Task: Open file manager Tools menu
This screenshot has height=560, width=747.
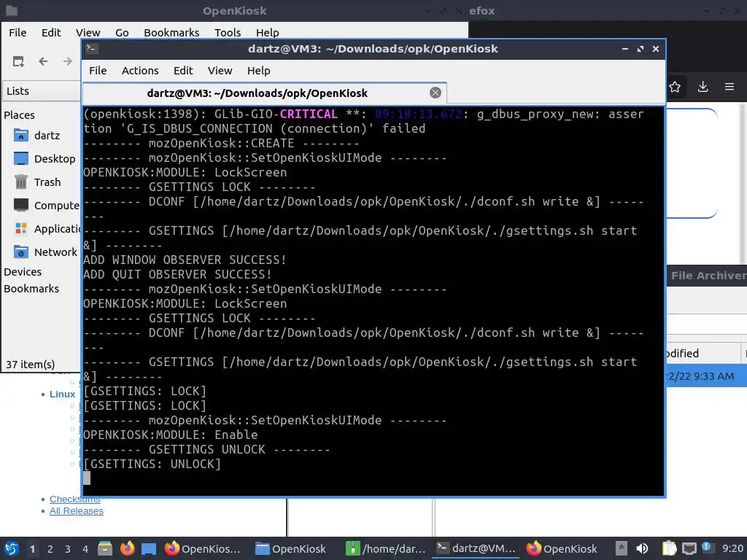Action: point(228,32)
